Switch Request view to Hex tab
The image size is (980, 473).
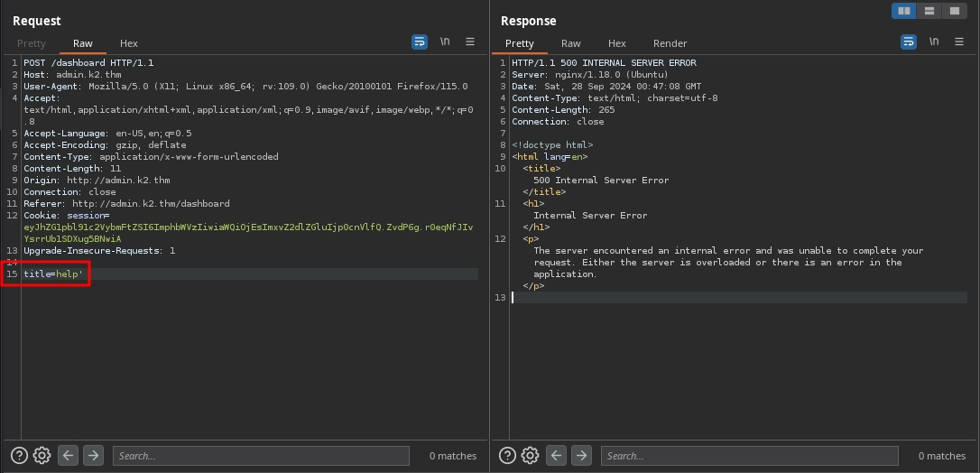coord(129,43)
